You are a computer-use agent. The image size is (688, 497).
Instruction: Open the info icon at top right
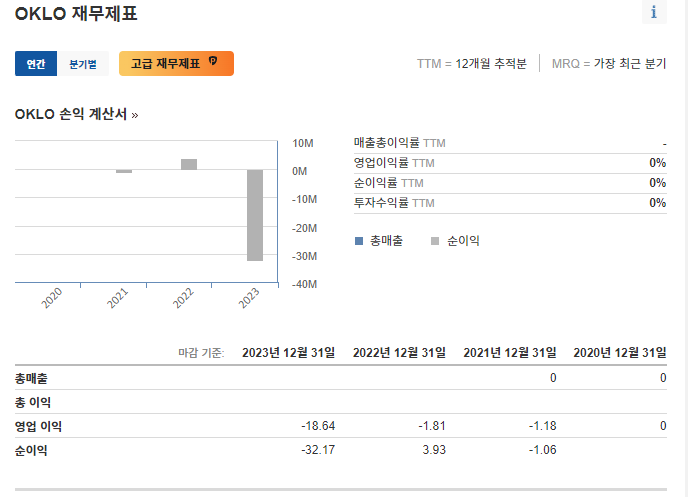point(654,12)
